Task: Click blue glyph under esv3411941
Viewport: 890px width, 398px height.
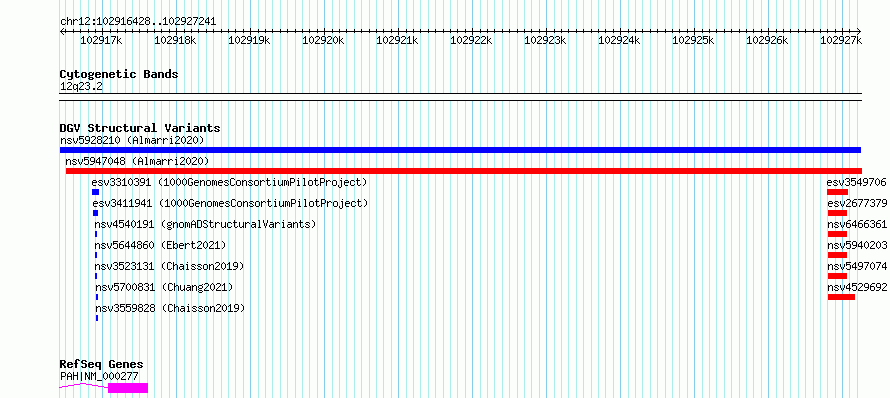Action: point(95,213)
